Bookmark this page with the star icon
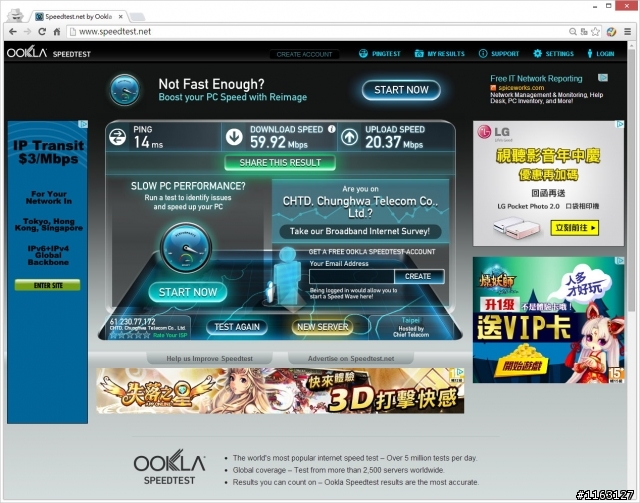Viewport: 640px width, 503px height. (596, 31)
